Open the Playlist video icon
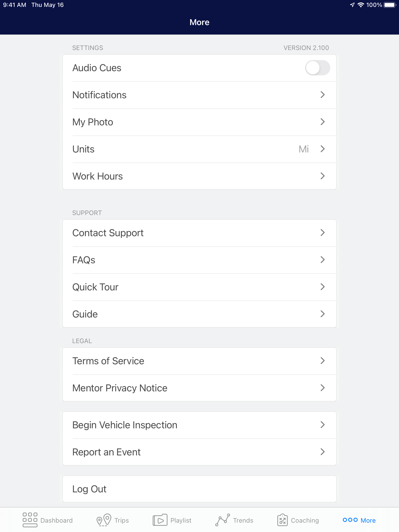Screen dimensions: 399x532 160,520
